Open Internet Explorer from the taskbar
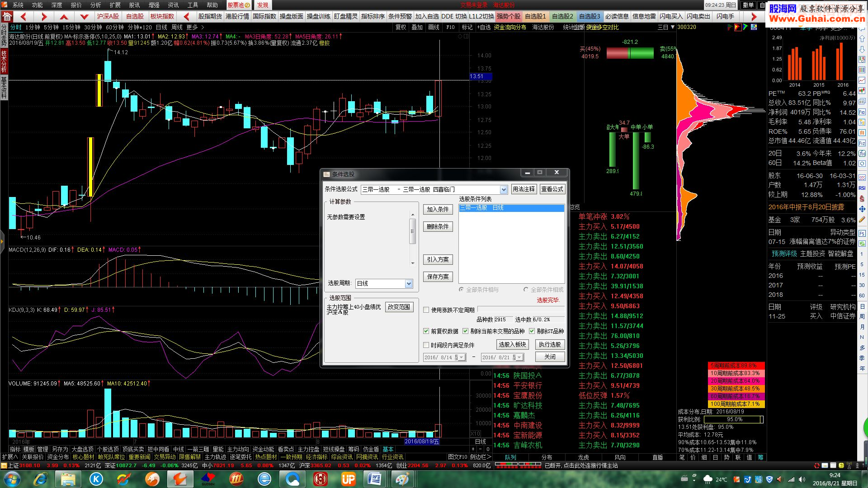Image resolution: width=868 pixels, height=488 pixels. pos(40,479)
